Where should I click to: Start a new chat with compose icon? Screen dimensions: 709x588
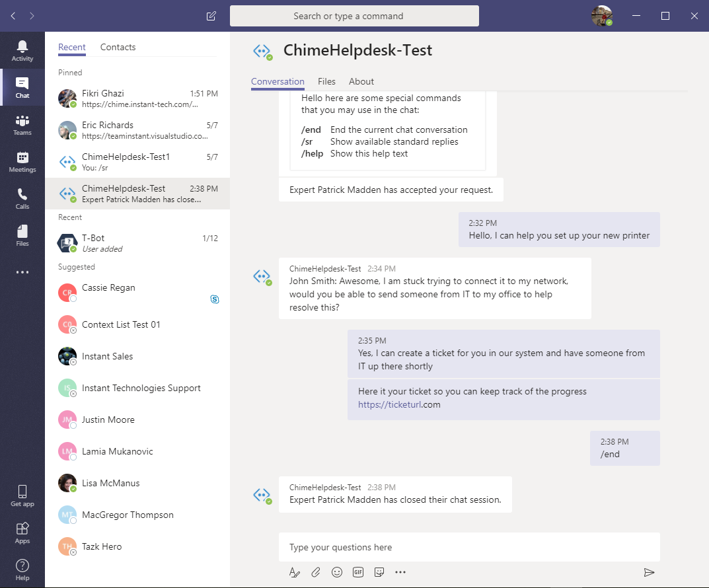pos(211,17)
